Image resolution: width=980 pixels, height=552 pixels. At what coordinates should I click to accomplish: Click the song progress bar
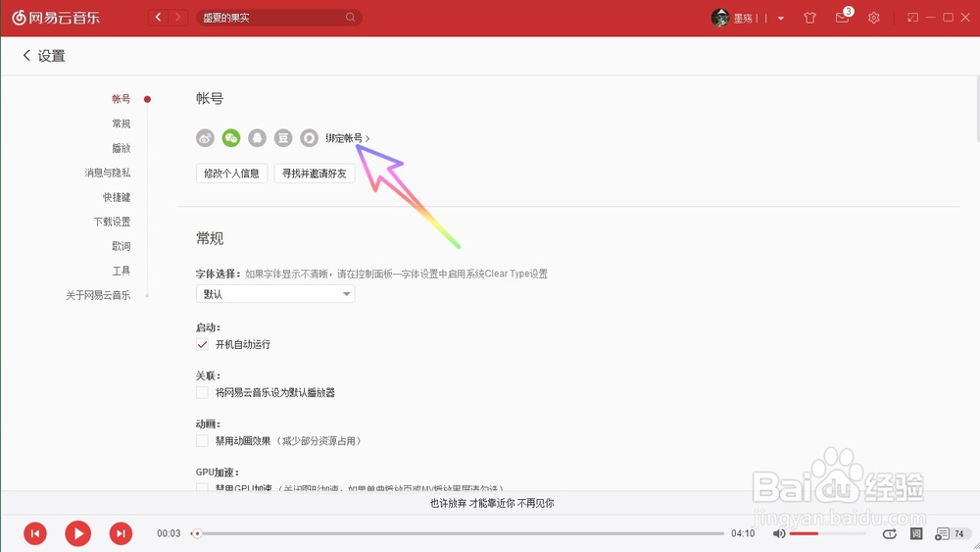(x=460, y=533)
